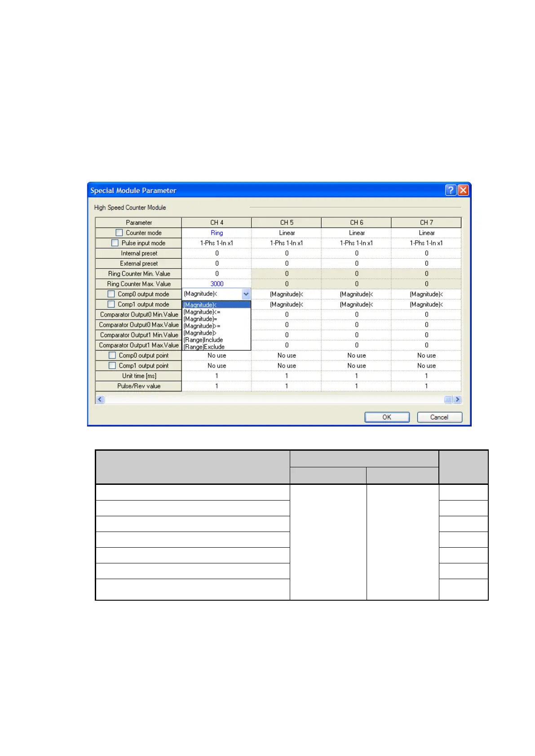
Task: Click the Pulse/Rev value row label
Action: [139, 386]
